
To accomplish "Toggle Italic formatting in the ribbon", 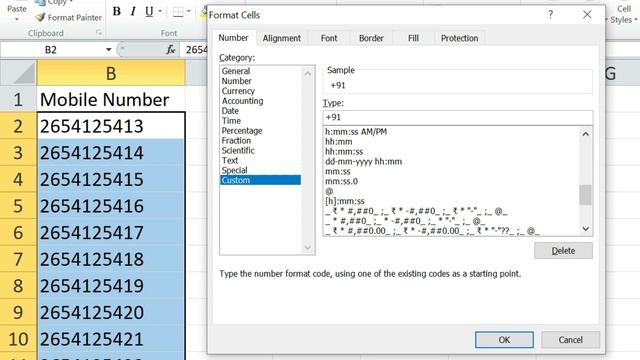I will 133,11.
